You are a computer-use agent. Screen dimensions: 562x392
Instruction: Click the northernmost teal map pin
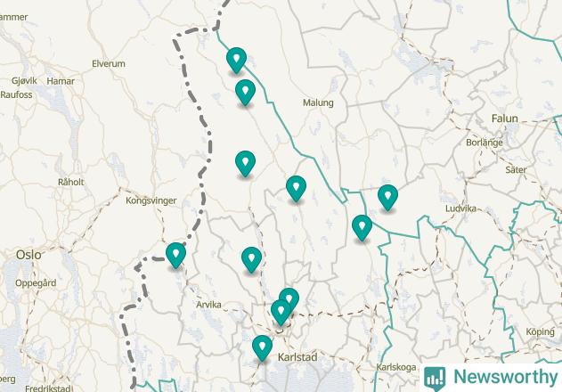[237, 60]
